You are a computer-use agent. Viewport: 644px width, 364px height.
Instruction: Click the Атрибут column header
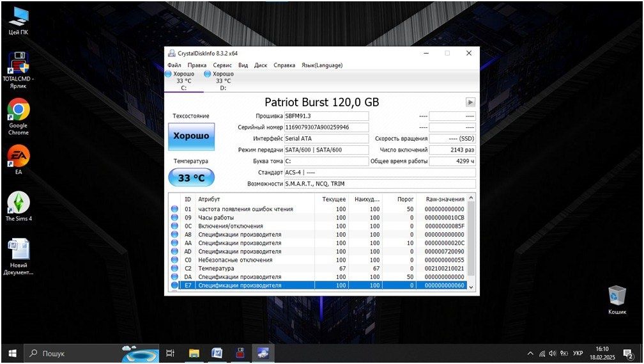point(255,199)
